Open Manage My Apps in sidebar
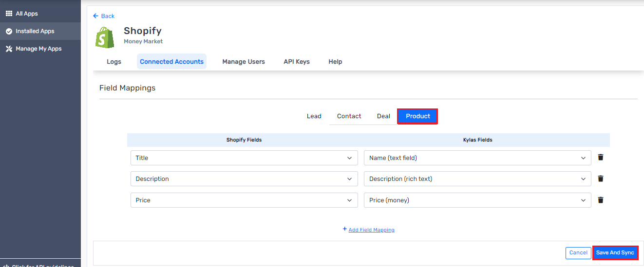644x267 pixels. point(38,49)
